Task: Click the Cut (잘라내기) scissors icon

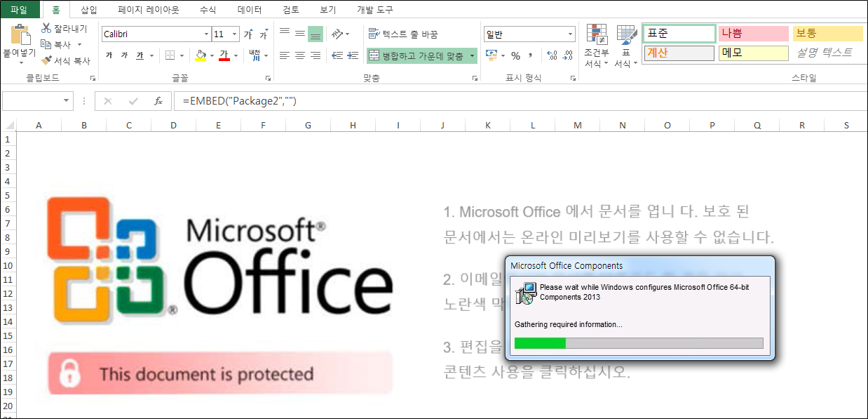Action: (x=46, y=29)
